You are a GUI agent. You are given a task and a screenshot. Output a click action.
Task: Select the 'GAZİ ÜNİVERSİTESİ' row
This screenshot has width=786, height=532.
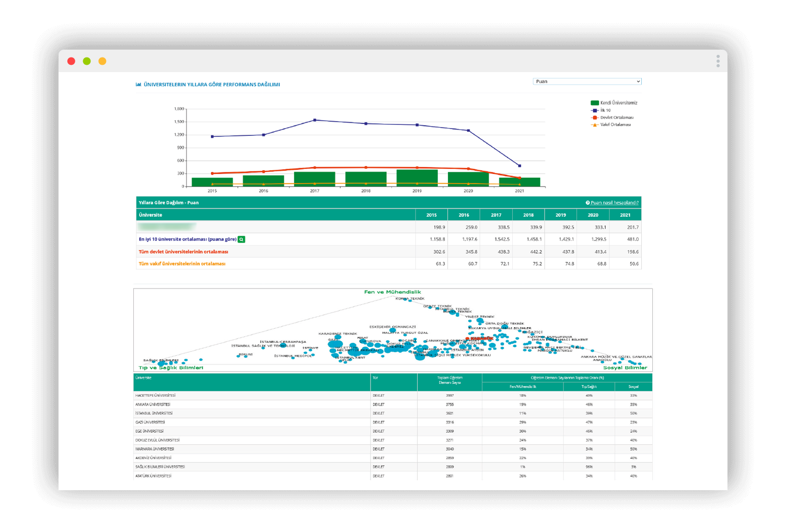(393, 422)
